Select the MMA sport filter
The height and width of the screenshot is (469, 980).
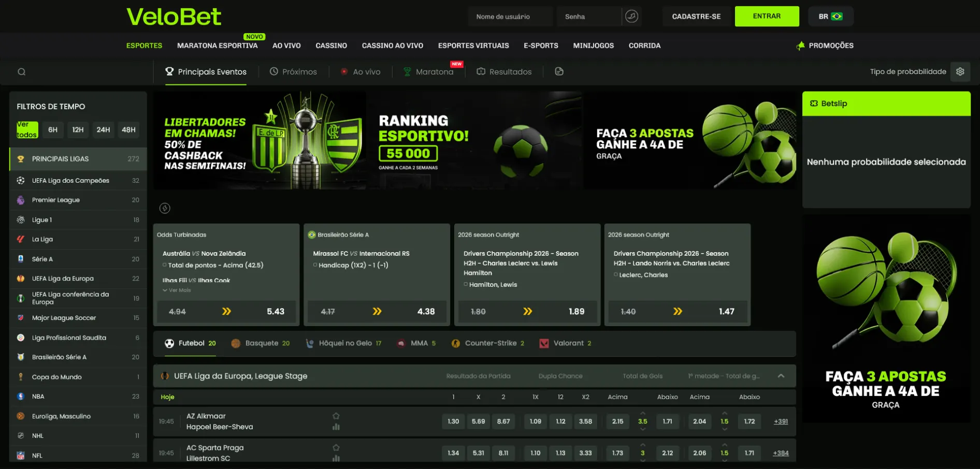(x=416, y=343)
